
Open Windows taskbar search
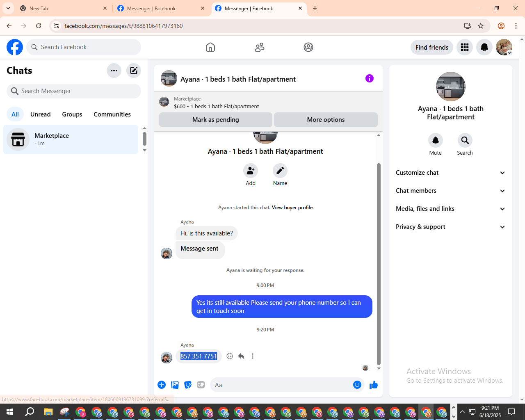coord(30,412)
